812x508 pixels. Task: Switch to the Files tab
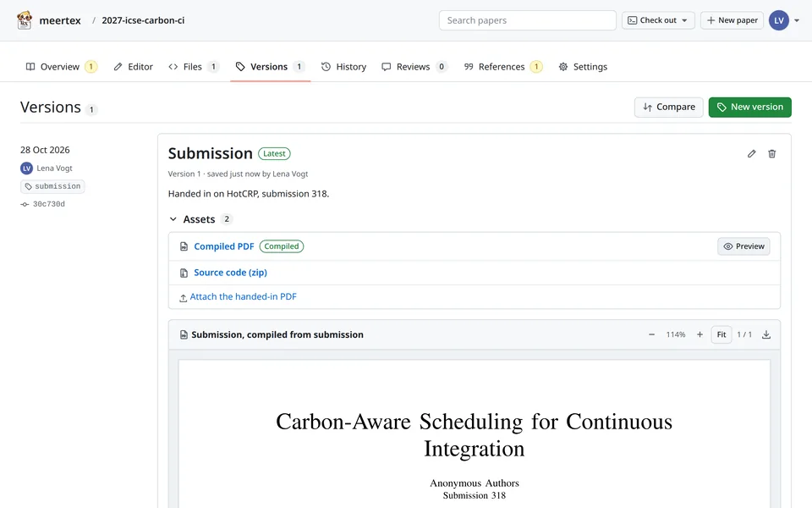click(x=194, y=66)
